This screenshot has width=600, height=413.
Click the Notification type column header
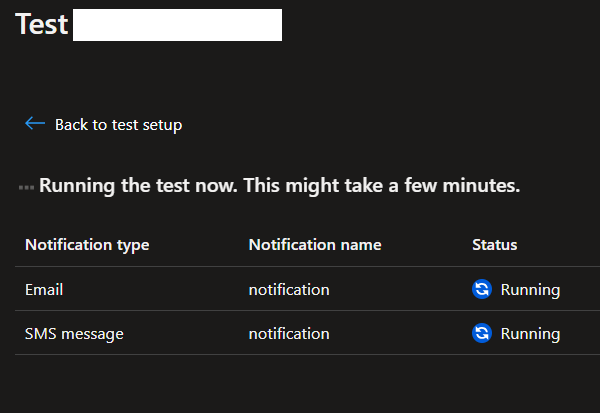pyautogui.click(x=87, y=245)
